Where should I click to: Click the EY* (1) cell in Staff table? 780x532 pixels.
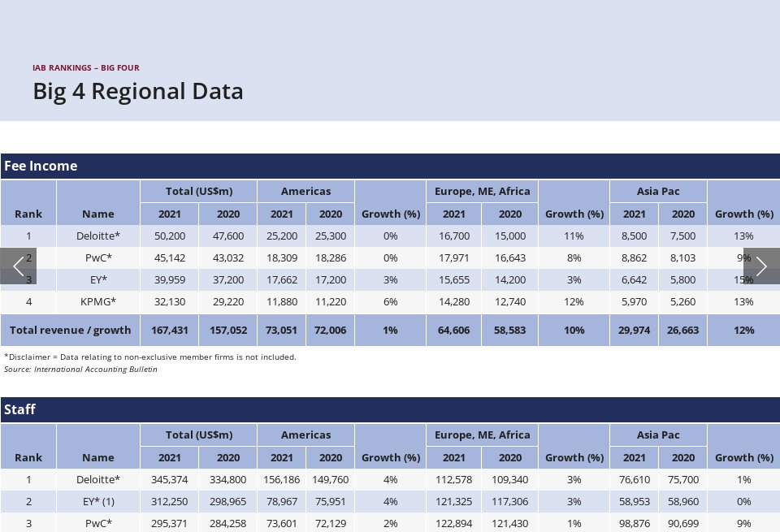point(98,501)
